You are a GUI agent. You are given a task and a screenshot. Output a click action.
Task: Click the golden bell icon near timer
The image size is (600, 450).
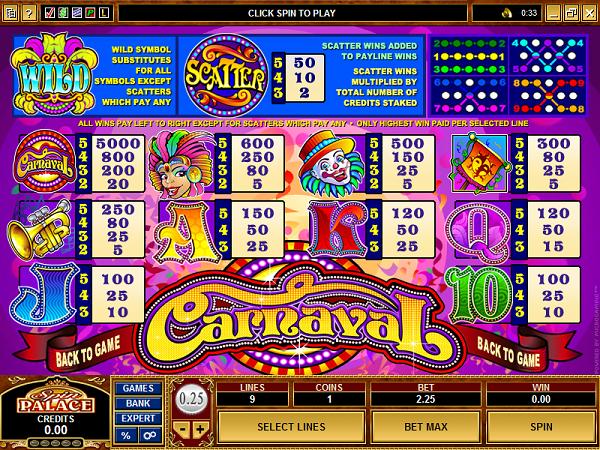click(507, 13)
